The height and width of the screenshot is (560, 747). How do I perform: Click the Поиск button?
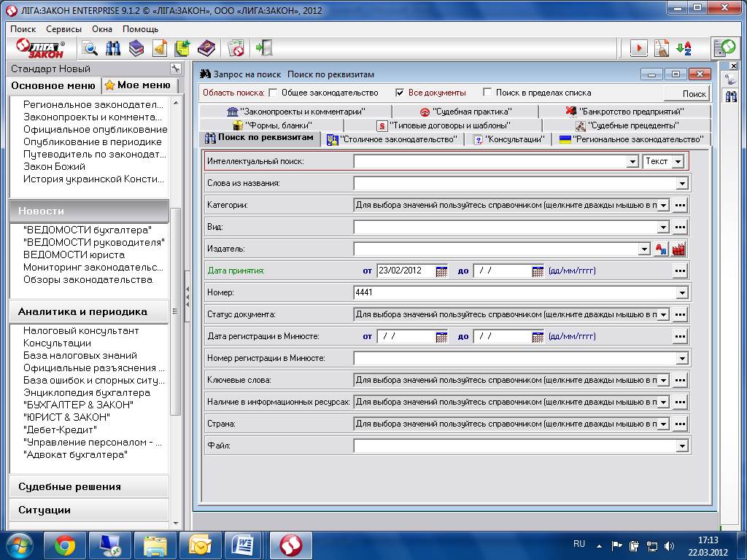point(686,94)
